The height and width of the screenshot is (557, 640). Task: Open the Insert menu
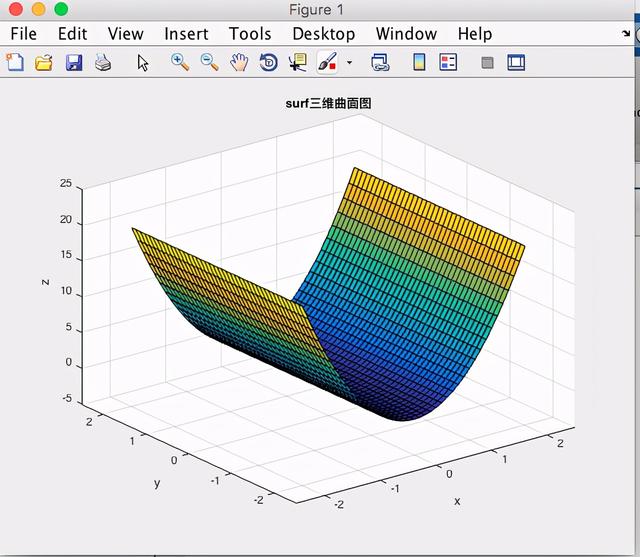[x=186, y=34]
